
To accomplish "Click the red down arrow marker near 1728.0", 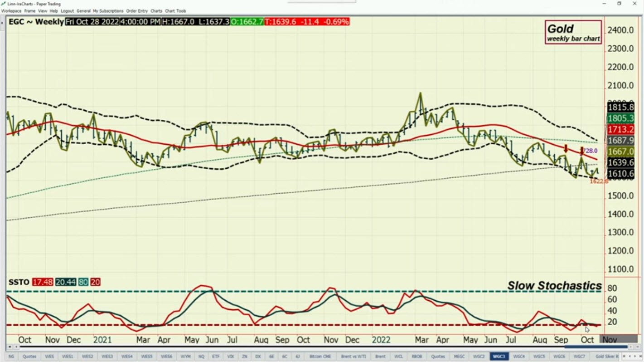I will [581, 151].
